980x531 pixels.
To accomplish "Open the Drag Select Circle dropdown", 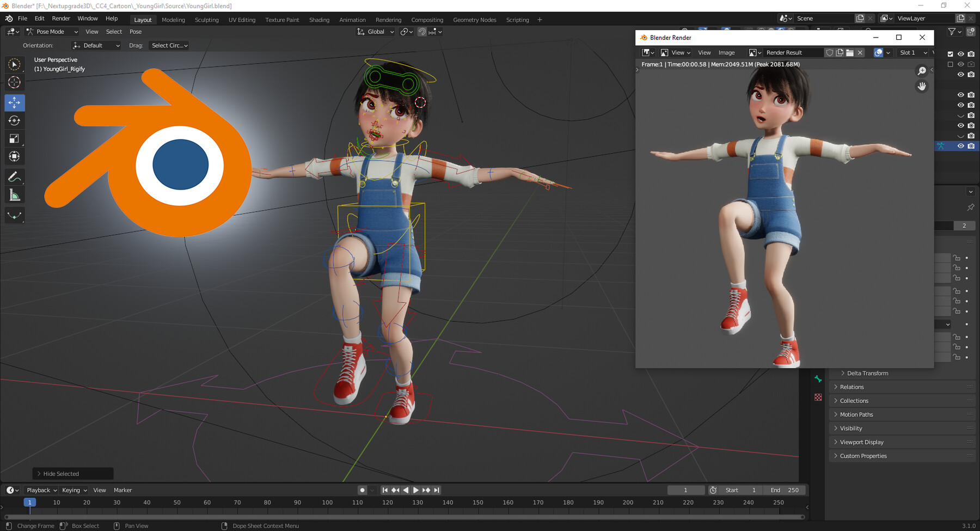I will click(169, 46).
